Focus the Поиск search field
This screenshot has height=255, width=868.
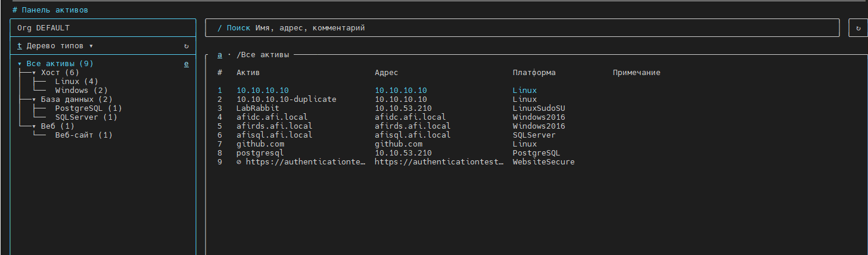(x=522, y=28)
